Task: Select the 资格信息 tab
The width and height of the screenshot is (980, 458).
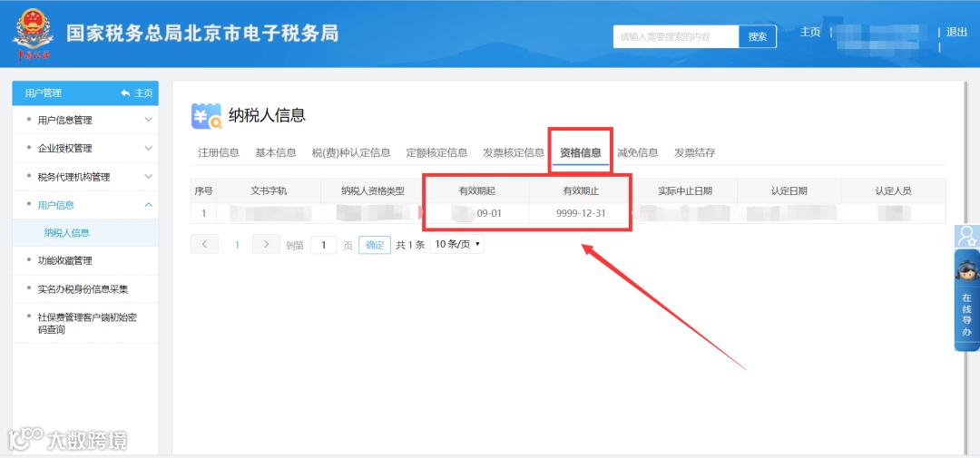Action: (x=581, y=152)
